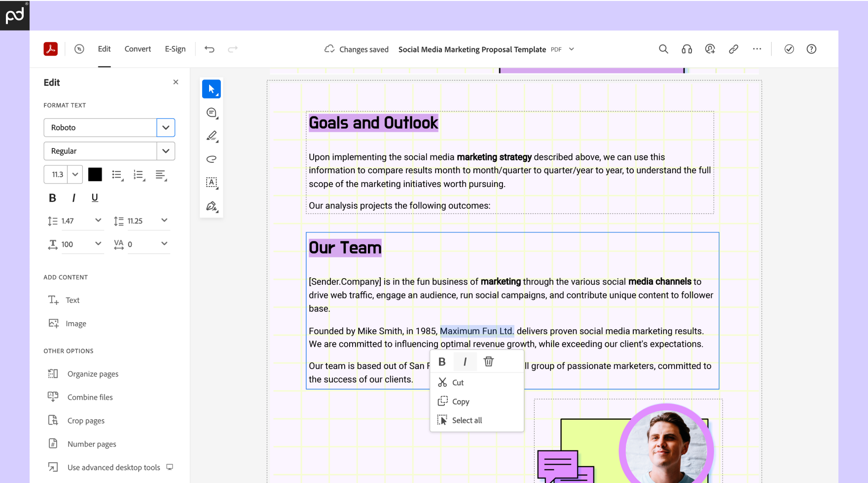Open the black text color swatch

pyautogui.click(x=95, y=175)
